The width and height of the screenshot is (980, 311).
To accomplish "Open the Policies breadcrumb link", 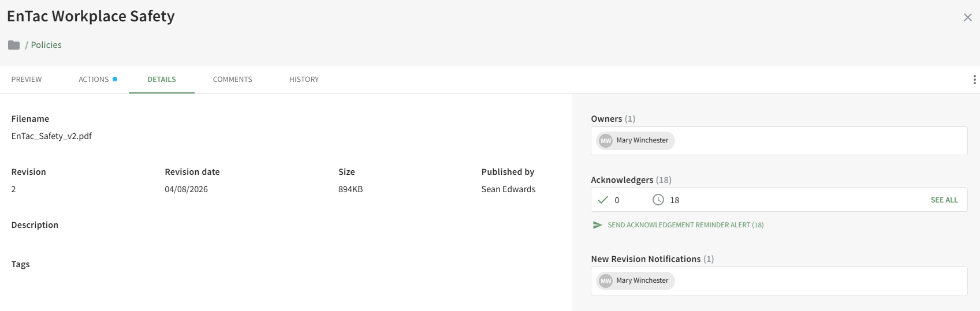I will 46,45.
